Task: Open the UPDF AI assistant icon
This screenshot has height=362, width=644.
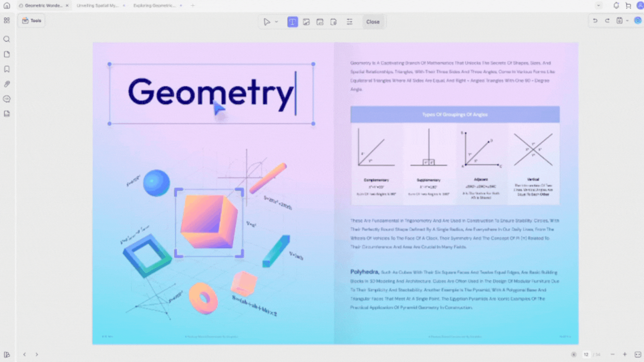Action: [638, 21]
